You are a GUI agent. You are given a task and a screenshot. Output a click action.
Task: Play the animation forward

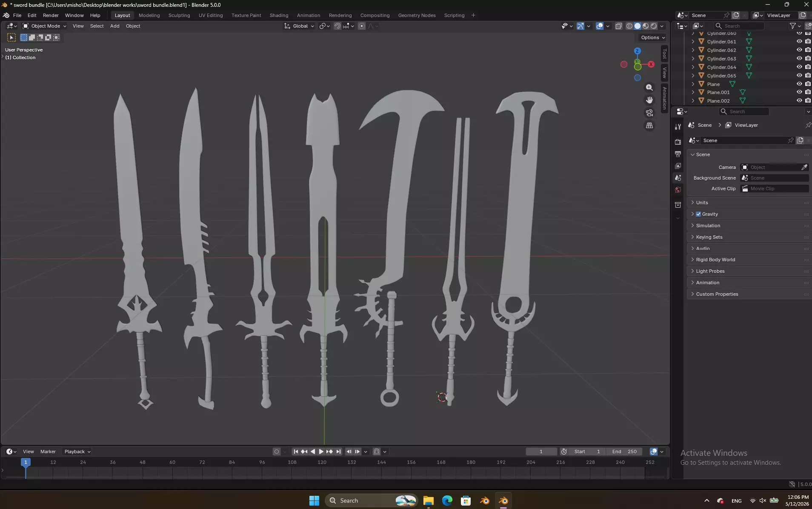[321, 452]
